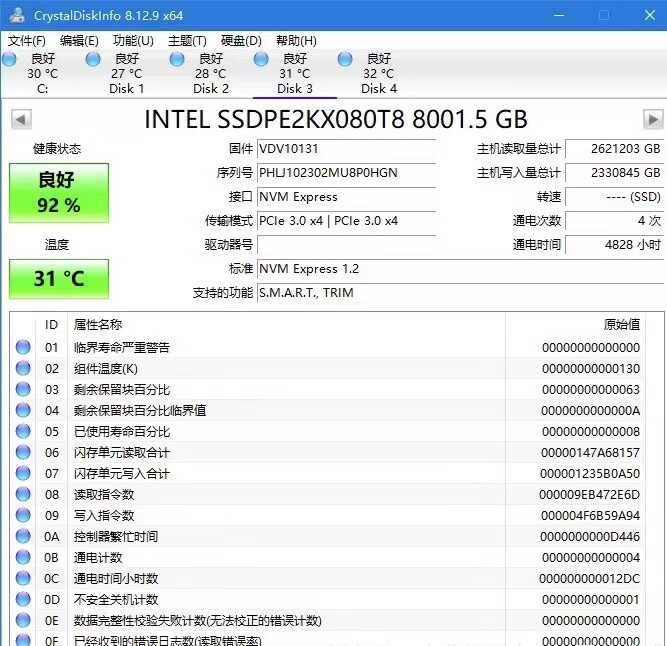Screen dimensions: 667x646
Task: Select the C: drive tab
Action: pyautogui.click(x=43, y=74)
